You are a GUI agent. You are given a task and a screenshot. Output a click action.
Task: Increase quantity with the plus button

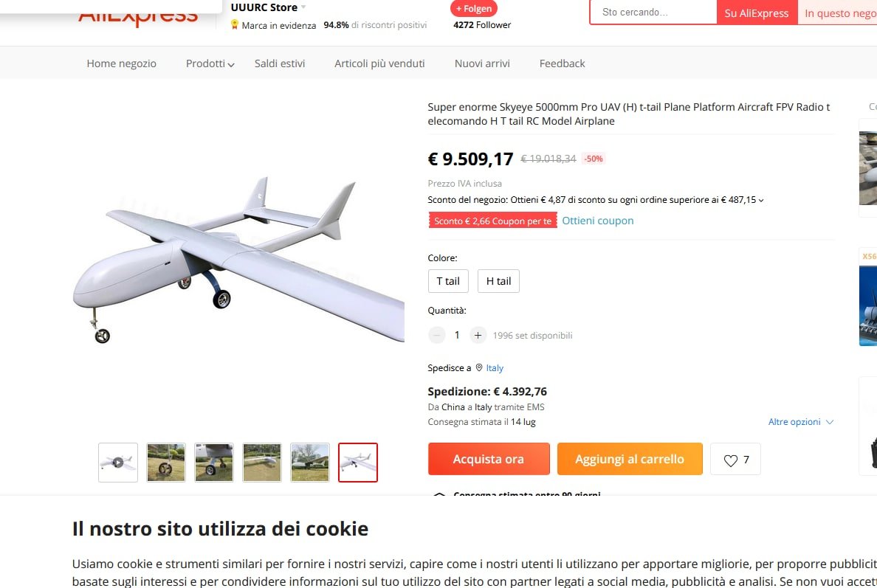[478, 336]
